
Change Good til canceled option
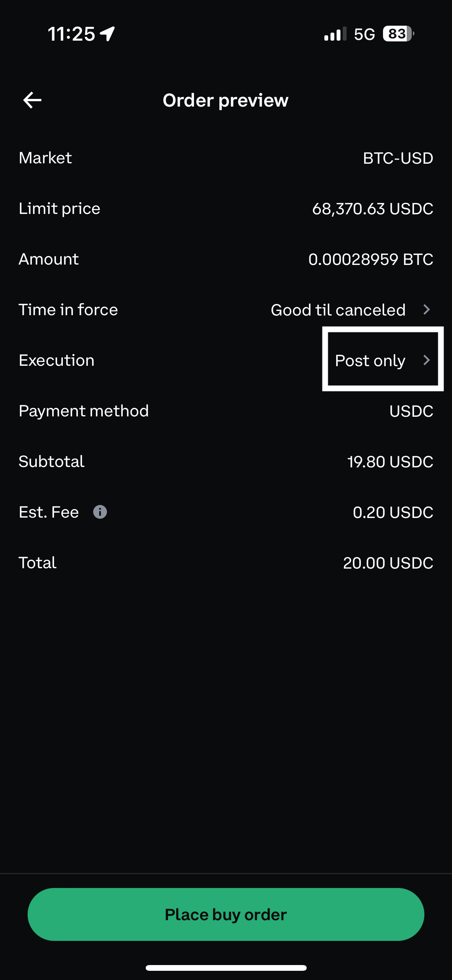338,310
